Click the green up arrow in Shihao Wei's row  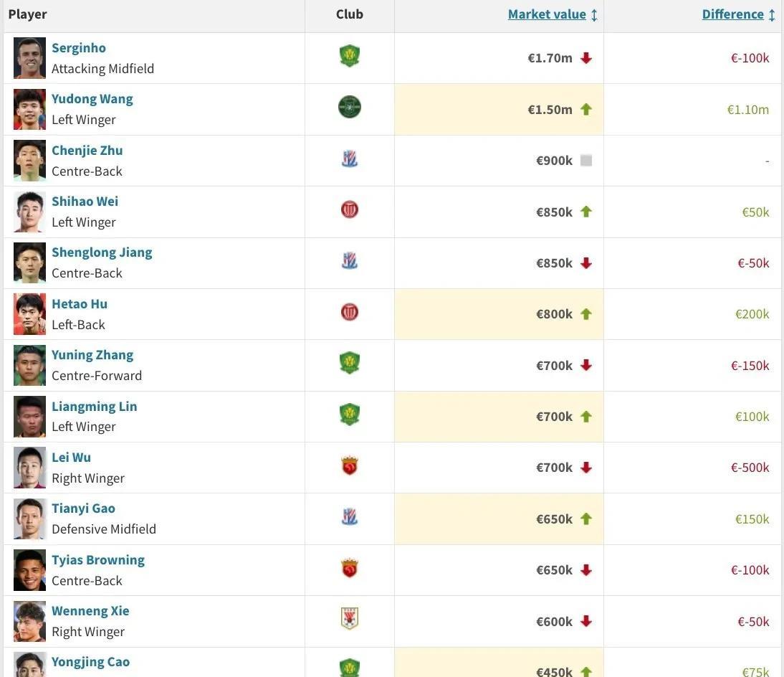[586, 212]
